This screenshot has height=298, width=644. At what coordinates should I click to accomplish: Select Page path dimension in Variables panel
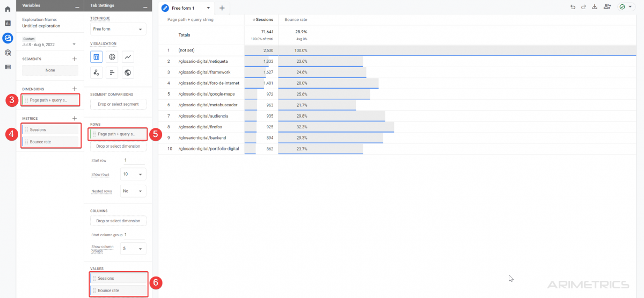coord(50,100)
